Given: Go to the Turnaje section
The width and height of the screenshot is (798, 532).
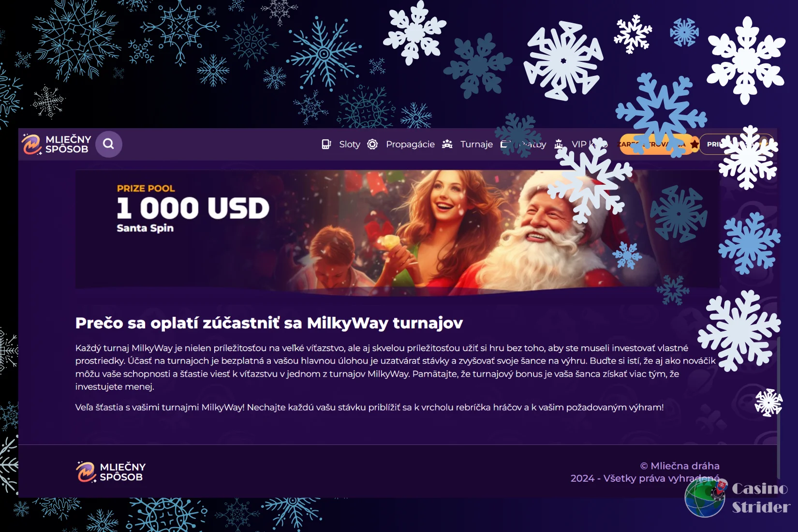Looking at the screenshot, I should pos(476,144).
